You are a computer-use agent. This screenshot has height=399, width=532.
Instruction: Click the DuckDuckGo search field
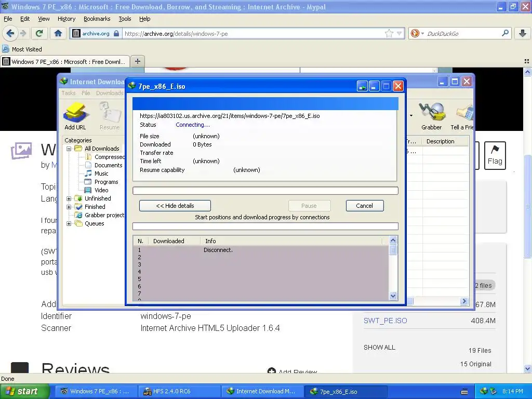[462, 33]
